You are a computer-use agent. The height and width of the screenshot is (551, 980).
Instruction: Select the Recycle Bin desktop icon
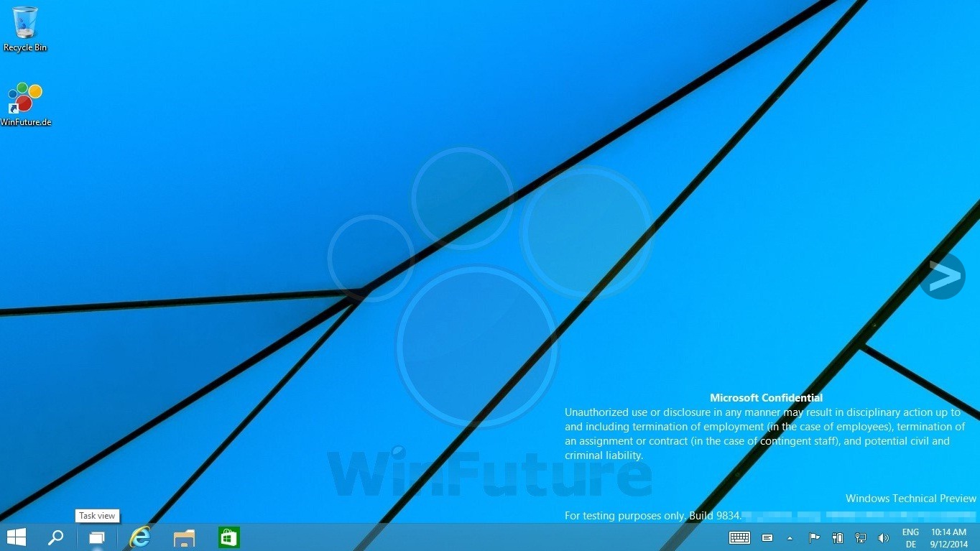25,29
